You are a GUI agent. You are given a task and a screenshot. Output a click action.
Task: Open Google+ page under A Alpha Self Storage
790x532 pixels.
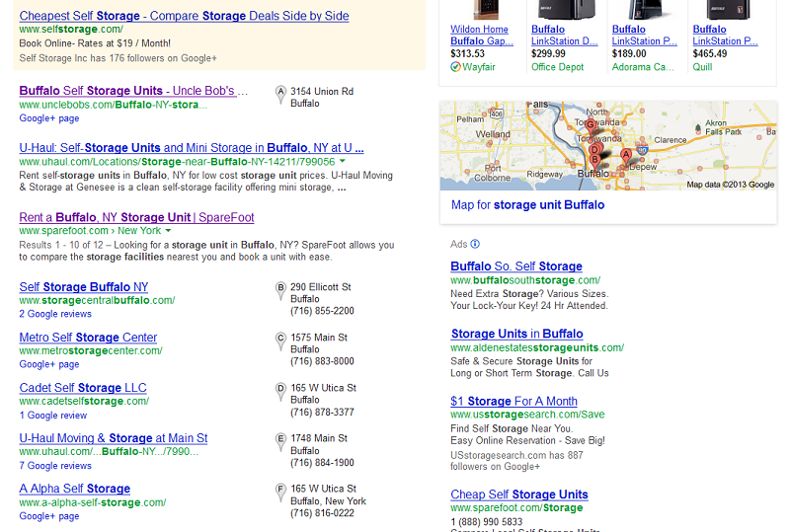[48, 516]
